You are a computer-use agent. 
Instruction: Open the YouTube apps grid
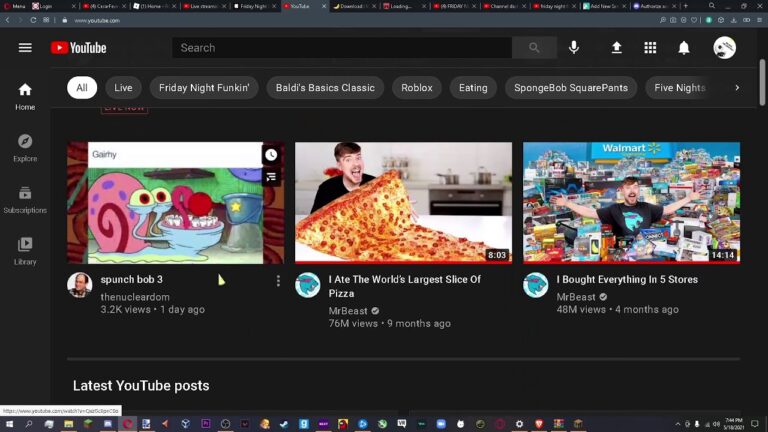(x=650, y=48)
